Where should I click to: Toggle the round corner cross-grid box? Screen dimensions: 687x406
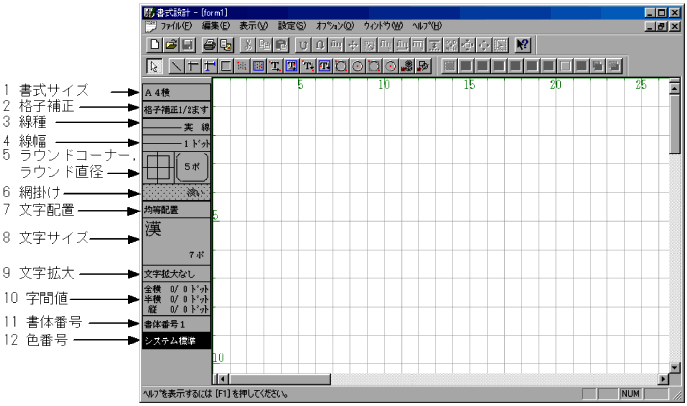[x=158, y=167]
